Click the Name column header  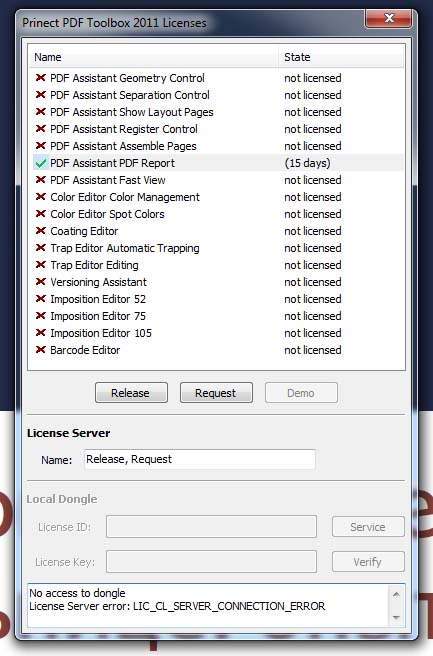(x=154, y=57)
